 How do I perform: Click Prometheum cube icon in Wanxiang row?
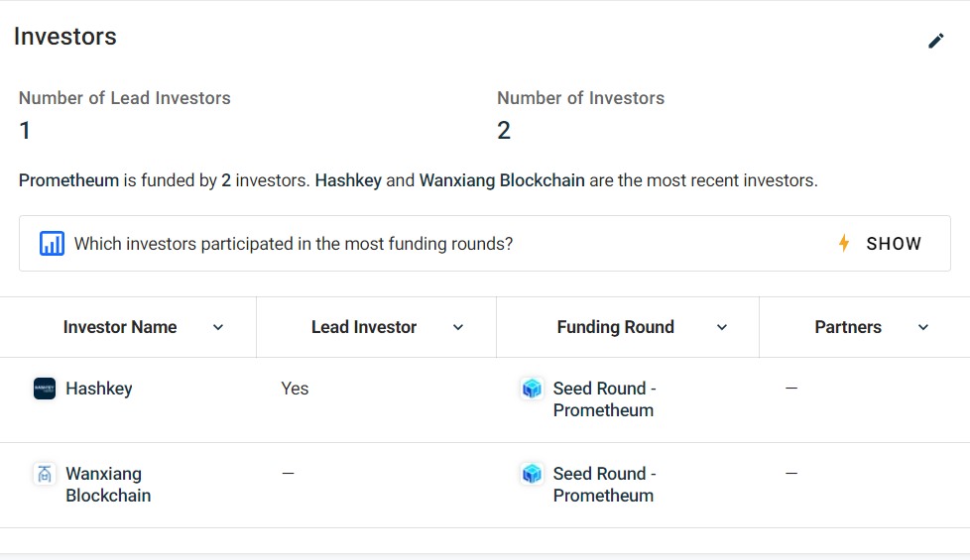point(532,474)
